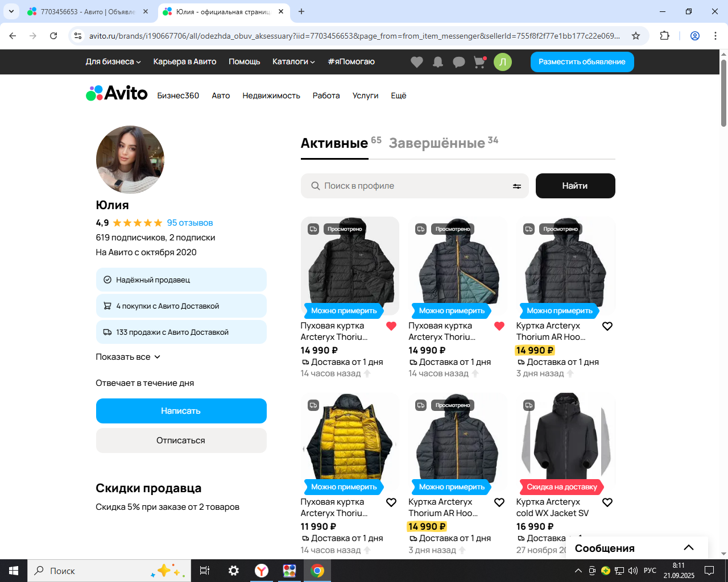Open Chrome three-dot menu
The width and height of the screenshot is (728, 582).
pyautogui.click(x=715, y=36)
